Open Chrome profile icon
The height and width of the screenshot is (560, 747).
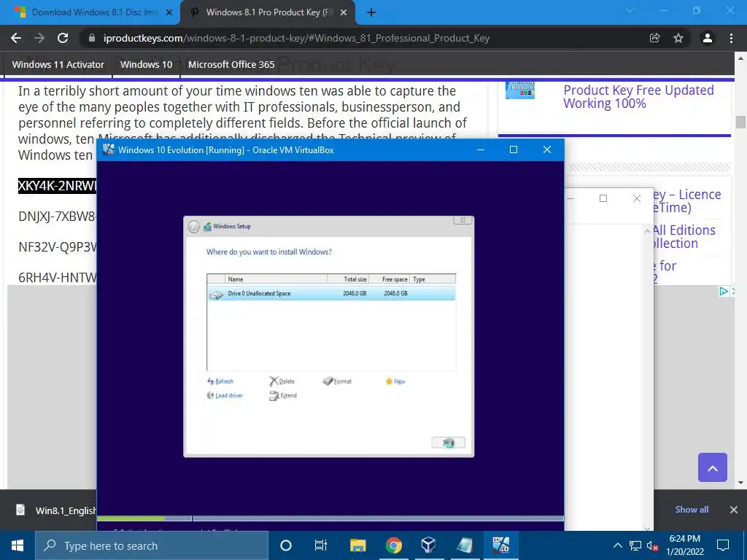point(708,38)
